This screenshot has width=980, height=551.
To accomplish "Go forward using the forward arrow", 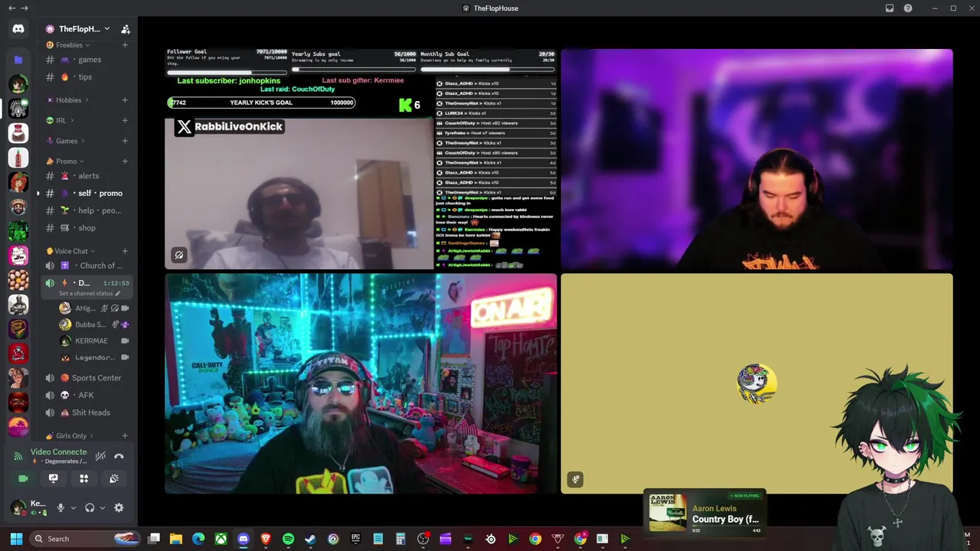I will pyautogui.click(x=24, y=8).
